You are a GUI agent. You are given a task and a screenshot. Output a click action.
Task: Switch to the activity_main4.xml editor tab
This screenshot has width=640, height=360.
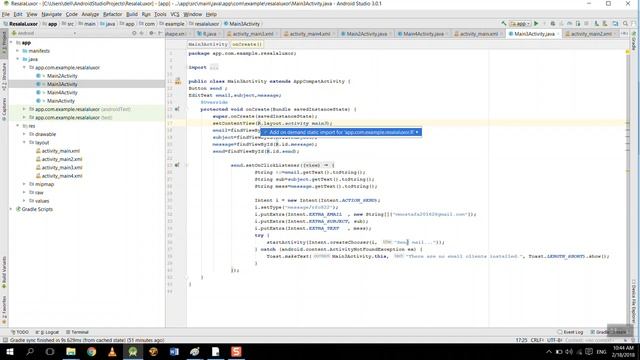[x=309, y=33]
